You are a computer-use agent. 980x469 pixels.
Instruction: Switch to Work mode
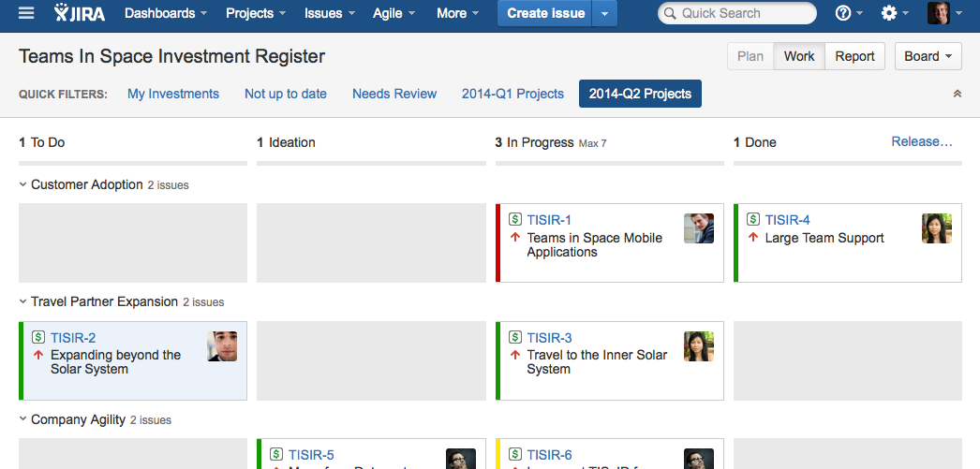tap(799, 56)
